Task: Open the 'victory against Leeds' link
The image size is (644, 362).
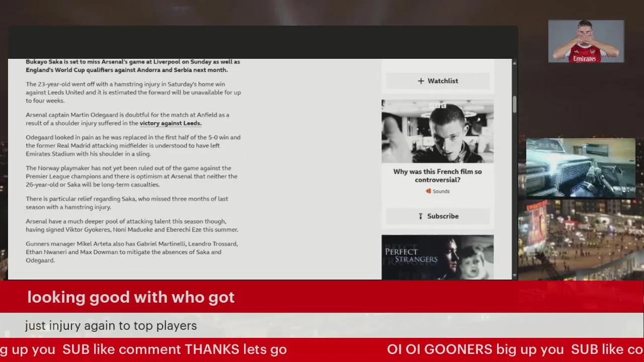Action: (x=171, y=123)
